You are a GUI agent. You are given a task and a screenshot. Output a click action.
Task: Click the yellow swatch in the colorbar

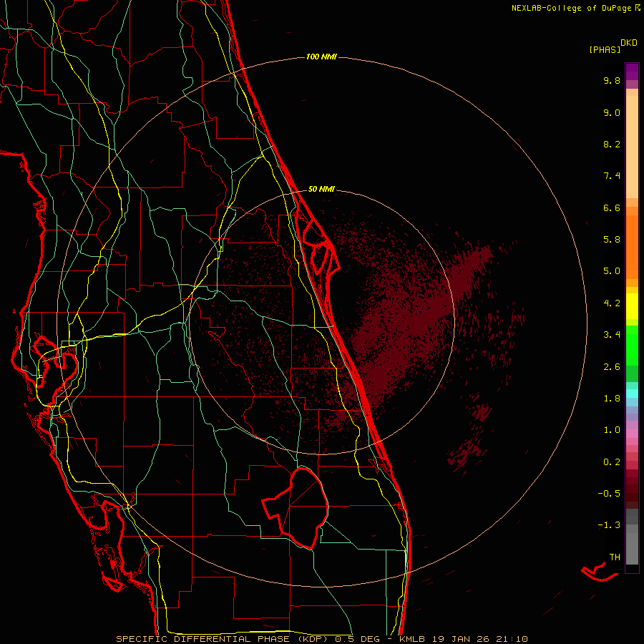632,306
